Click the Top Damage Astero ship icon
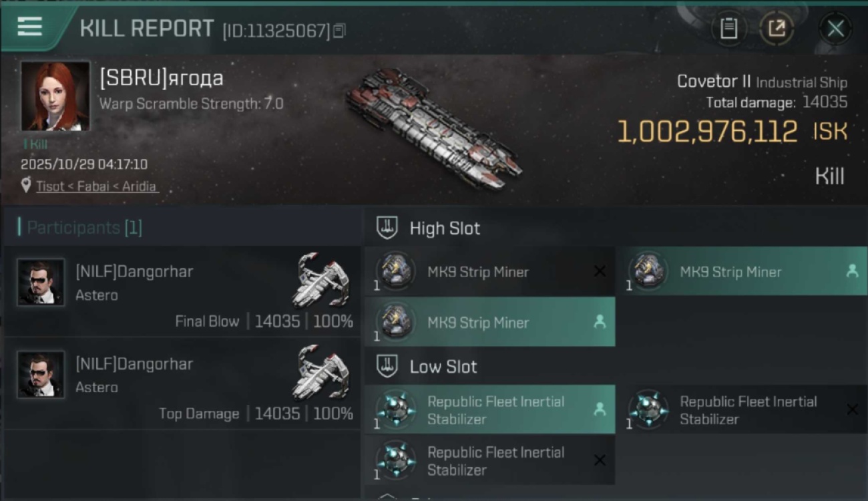Image resolution: width=868 pixels, height=501 pixels. tap(321, 371)
